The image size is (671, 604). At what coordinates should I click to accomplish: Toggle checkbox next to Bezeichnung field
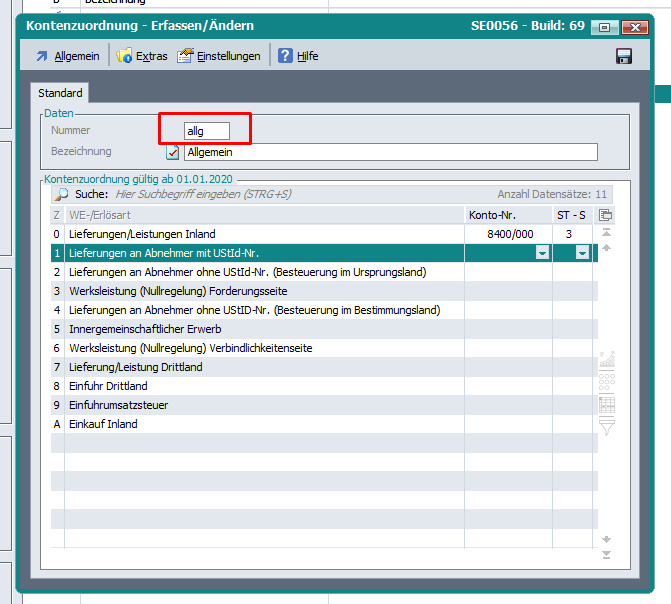[173, 152]
